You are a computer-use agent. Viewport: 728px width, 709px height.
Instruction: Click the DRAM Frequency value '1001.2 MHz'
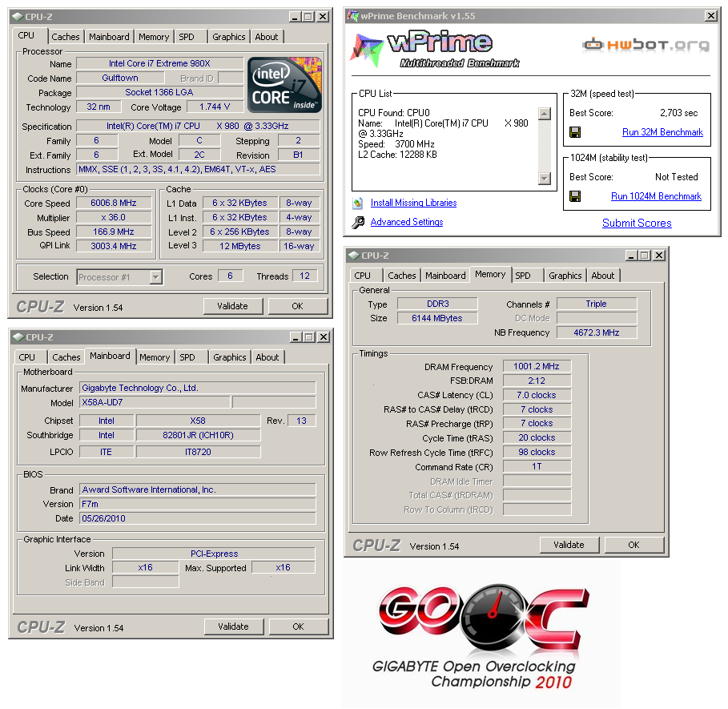point(537,366)
